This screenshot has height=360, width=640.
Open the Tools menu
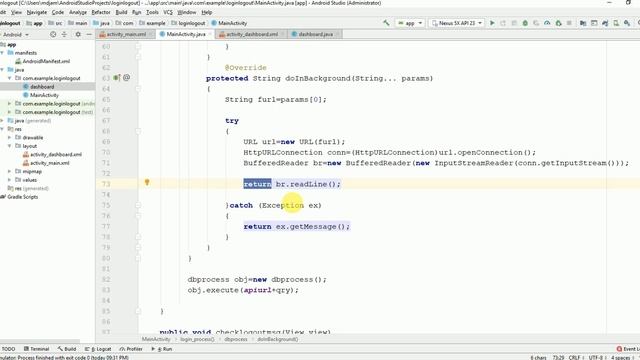click(x=152, y=12)
